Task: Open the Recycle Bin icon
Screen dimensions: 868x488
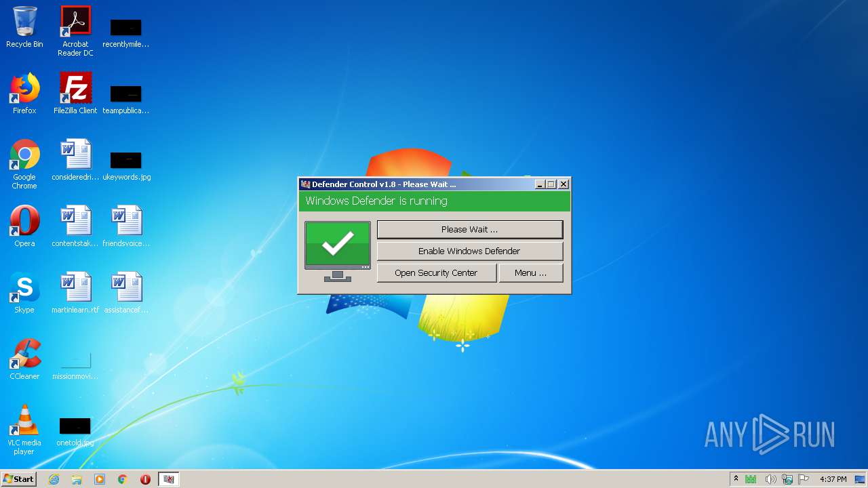Action: [x=24, y=27]
